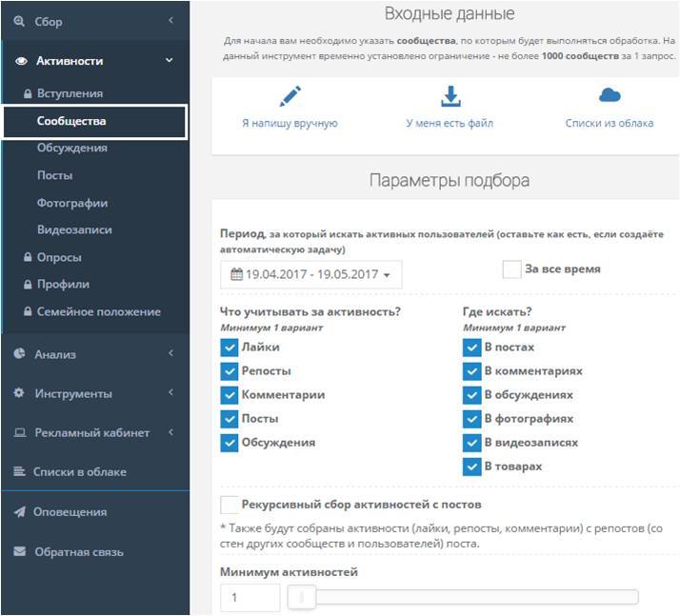Click the download icon for file upload
This screenshot has height=616, width=680.
click(450, 97)
